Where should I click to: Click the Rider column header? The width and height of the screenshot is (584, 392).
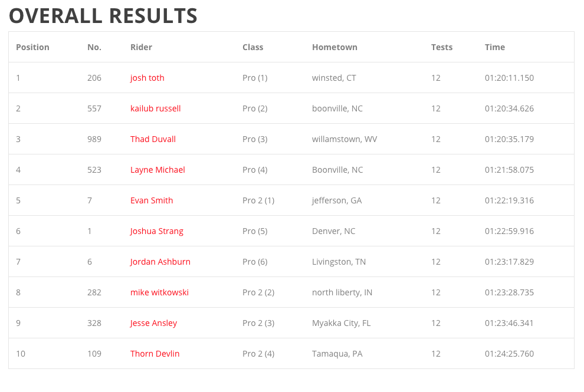(141, 47)
